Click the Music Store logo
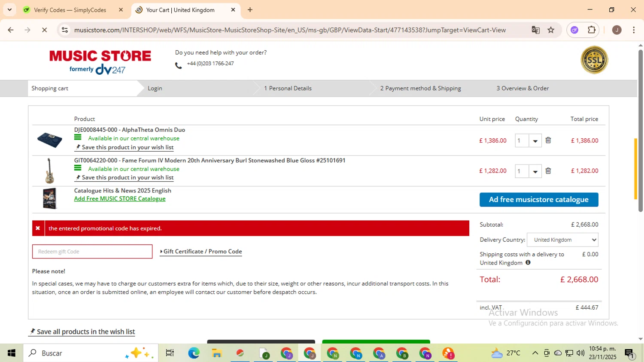 100,61
